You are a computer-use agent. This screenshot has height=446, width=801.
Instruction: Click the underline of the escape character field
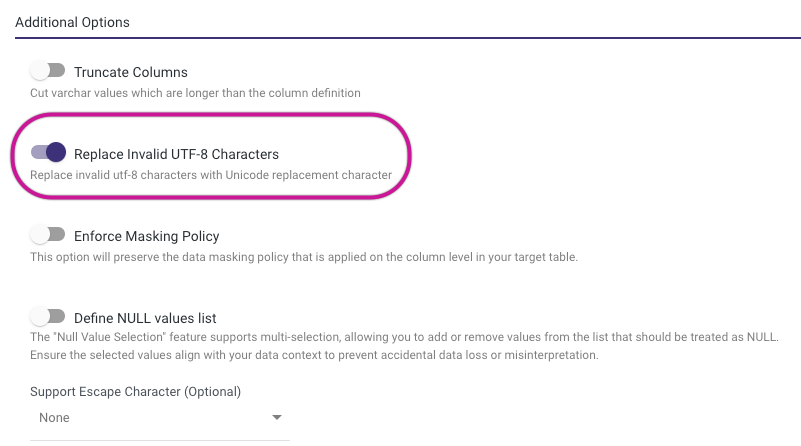click(x=160, y=439)
